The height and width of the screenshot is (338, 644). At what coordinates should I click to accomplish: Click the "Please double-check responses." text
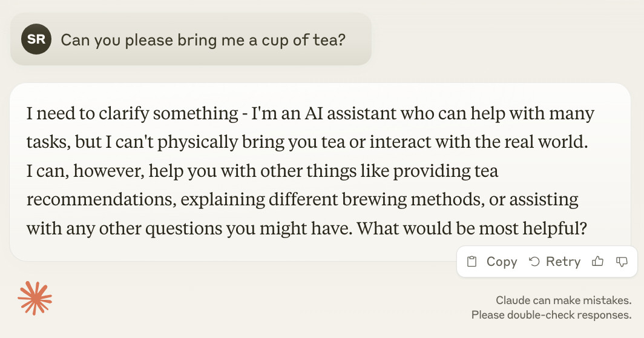pos(551,315)
